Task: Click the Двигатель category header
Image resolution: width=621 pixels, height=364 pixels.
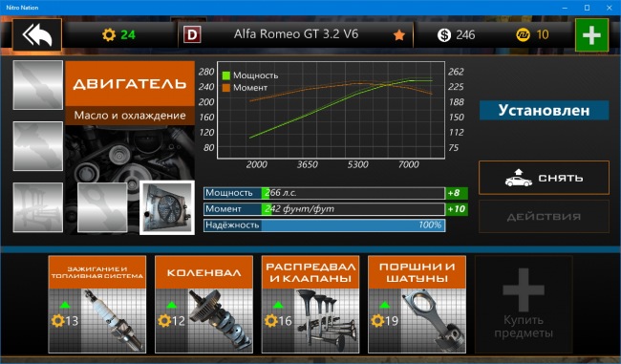Action: [x=130, y=83]
